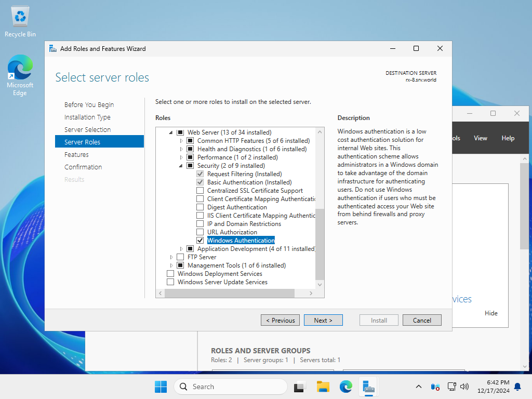Expand Application Development
The height and width of the screenshot is (399, 532).
coord(181,248)
